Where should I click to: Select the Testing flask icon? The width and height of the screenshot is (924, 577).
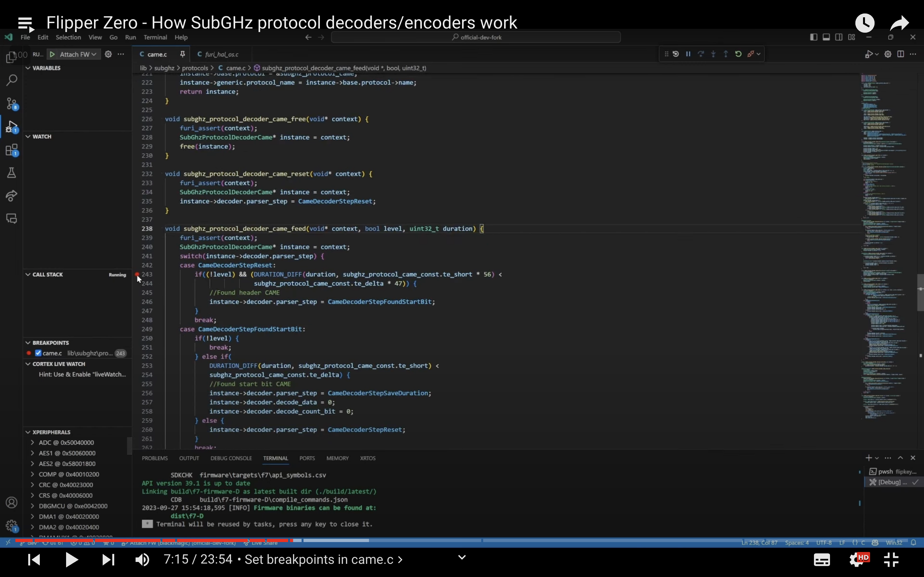coord(12,172)
